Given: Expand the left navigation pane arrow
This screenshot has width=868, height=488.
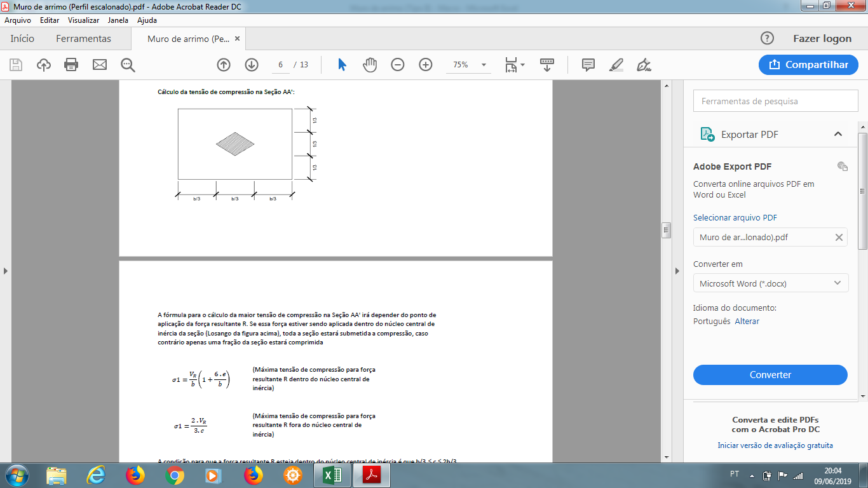Looking at the screenshot, I should 6,271.
